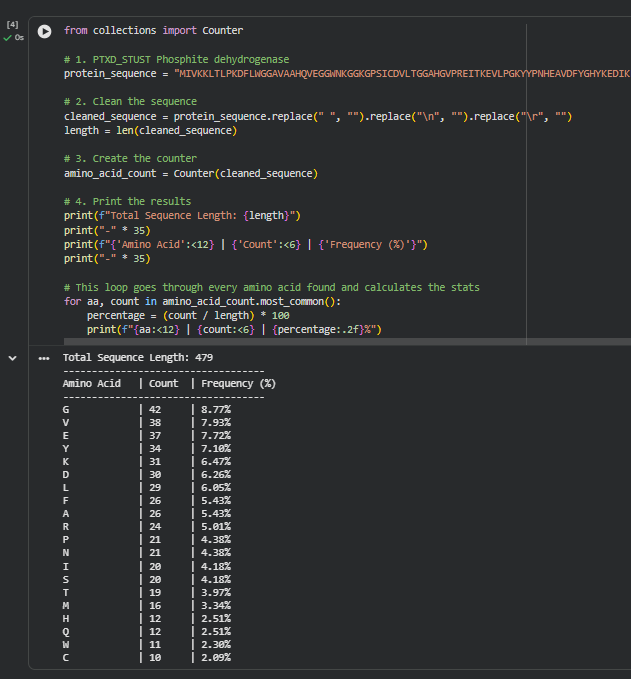This screenshot has width=631, height=679.
Task: Click the print Total Sequence Length code line
Action: (182, 216)
